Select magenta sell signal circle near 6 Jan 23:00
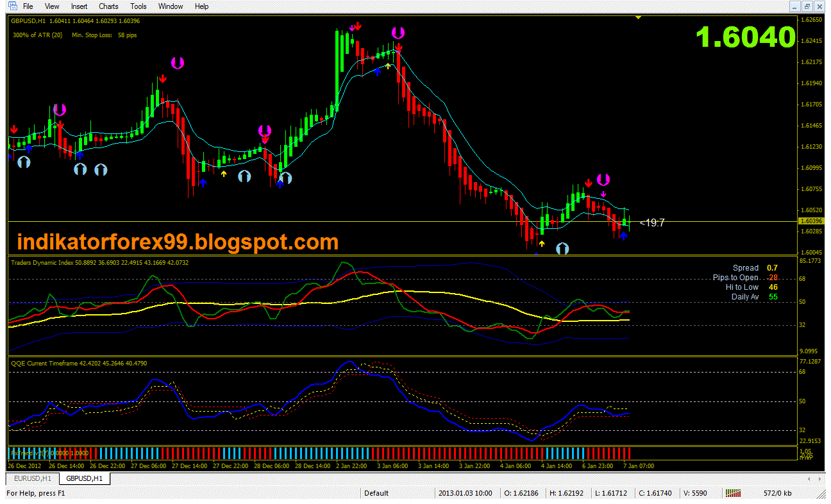 coord(603,179)
